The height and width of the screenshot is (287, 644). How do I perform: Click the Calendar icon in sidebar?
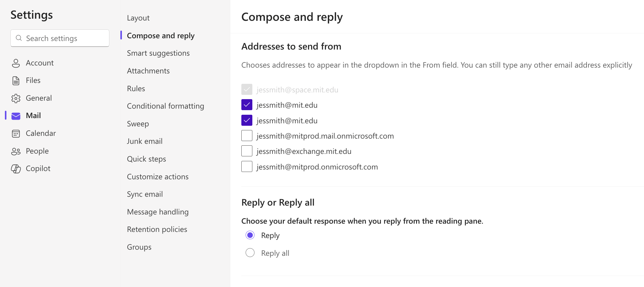(x=16, y=134)
